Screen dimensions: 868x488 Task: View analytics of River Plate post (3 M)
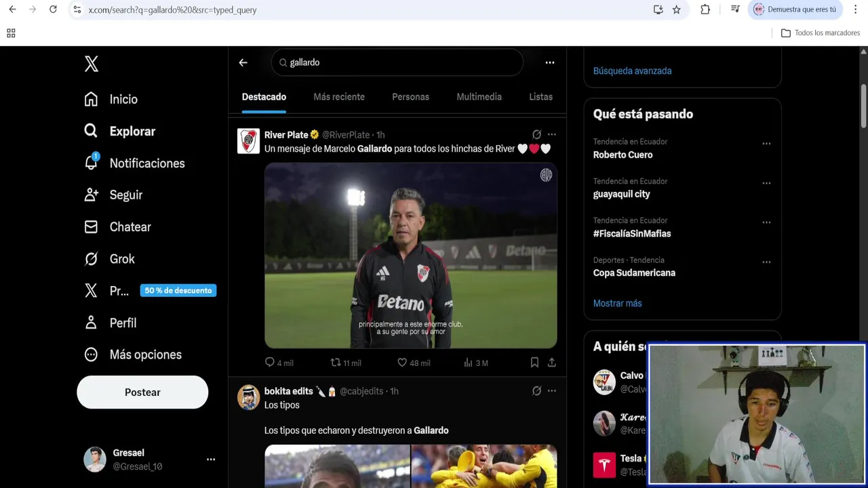[476, 363]
